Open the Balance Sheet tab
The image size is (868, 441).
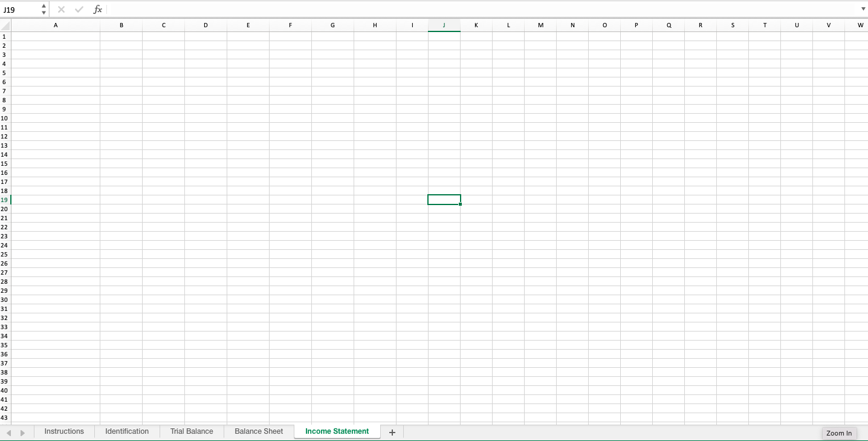click(259, 431)
